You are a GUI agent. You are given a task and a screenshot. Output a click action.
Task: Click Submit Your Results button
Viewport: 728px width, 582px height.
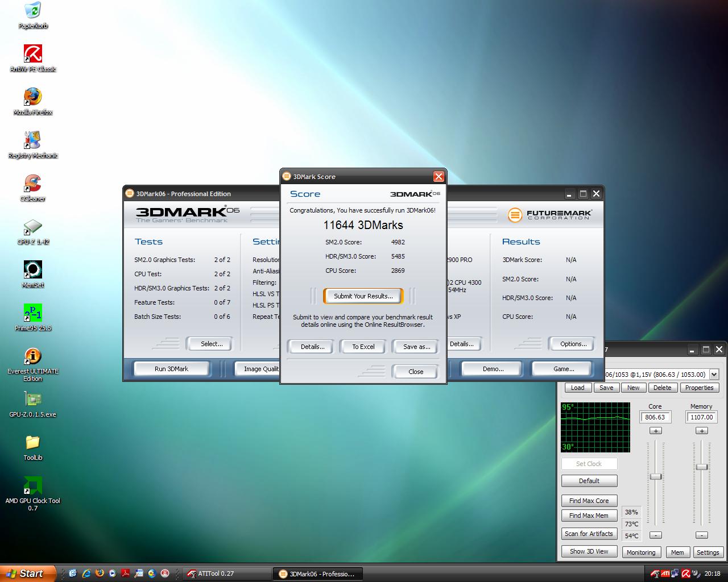pos(363,296)
